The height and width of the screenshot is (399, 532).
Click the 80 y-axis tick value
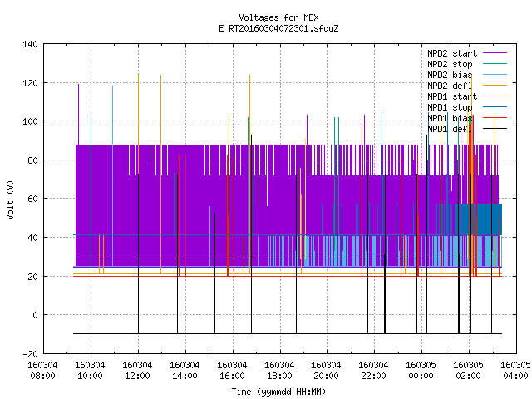(x=32, y=160)
